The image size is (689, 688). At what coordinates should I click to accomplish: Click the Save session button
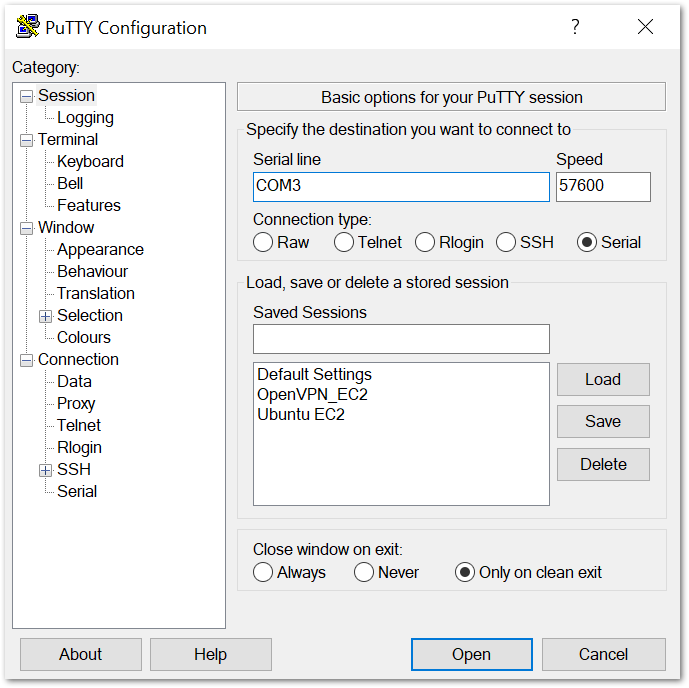[x=603, y=422]
